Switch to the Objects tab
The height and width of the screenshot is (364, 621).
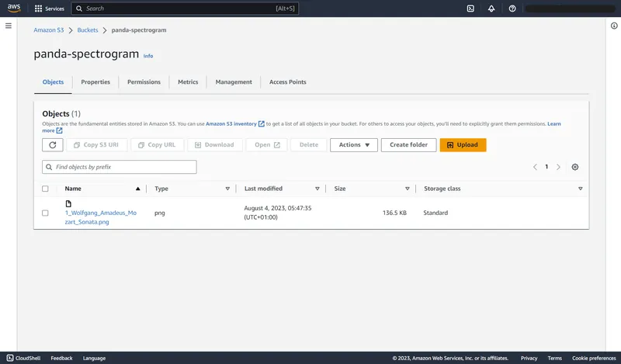(53, 82)
